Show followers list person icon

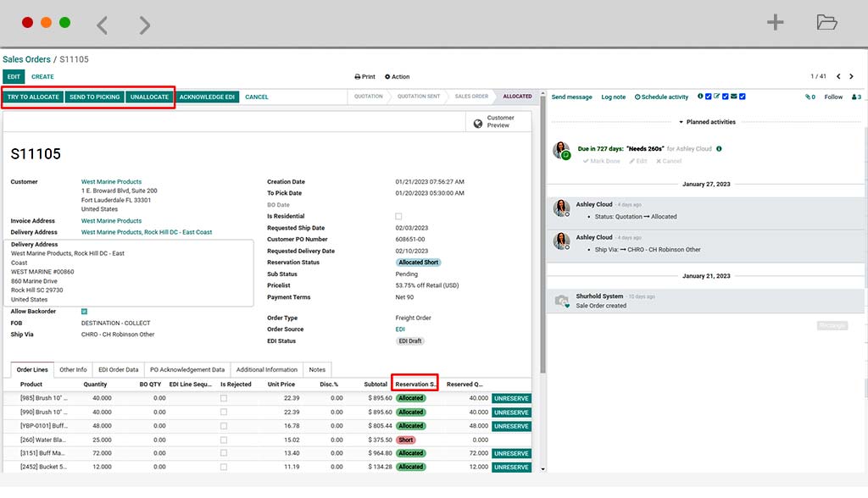856,97
